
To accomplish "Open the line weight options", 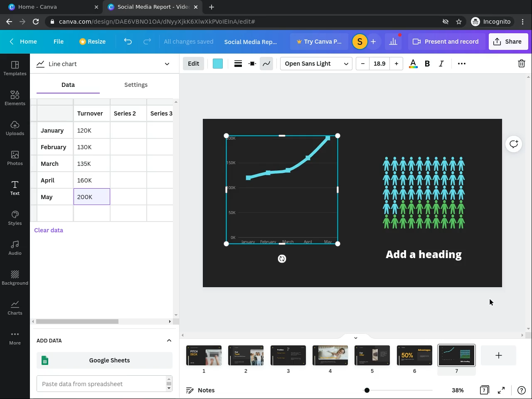I will [x=238, y=64].
